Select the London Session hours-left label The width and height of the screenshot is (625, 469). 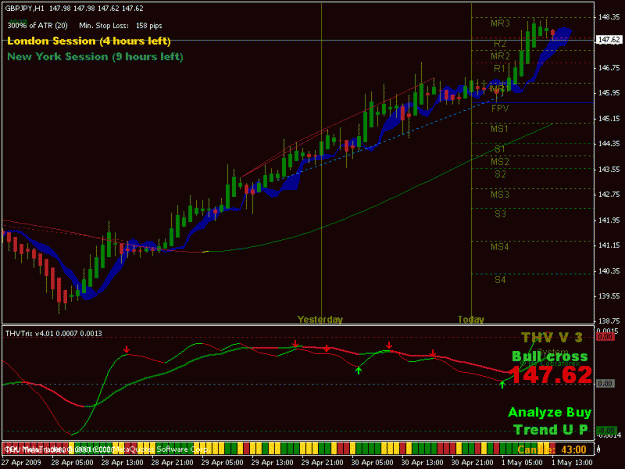point(89,41)
